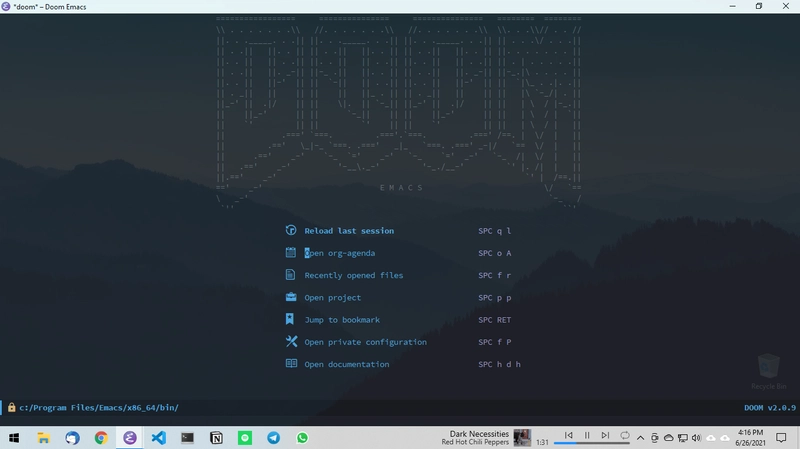Screen dimensions: 800x449
Task: Click Open org-agenda
Action: [x=340, y=253]
